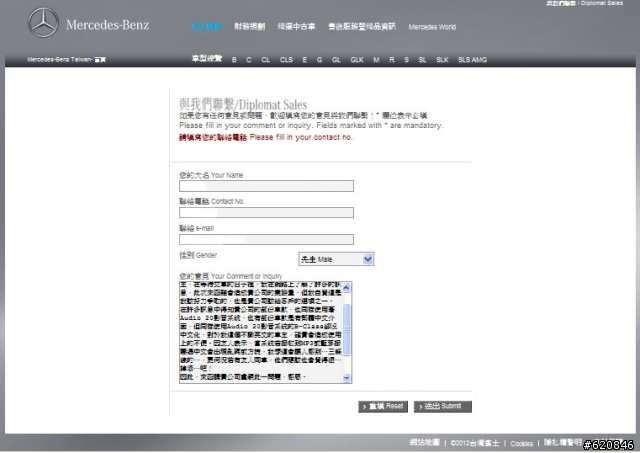640x453 pixels.
Task: Select the GLK model link
Action: point(357,60)
